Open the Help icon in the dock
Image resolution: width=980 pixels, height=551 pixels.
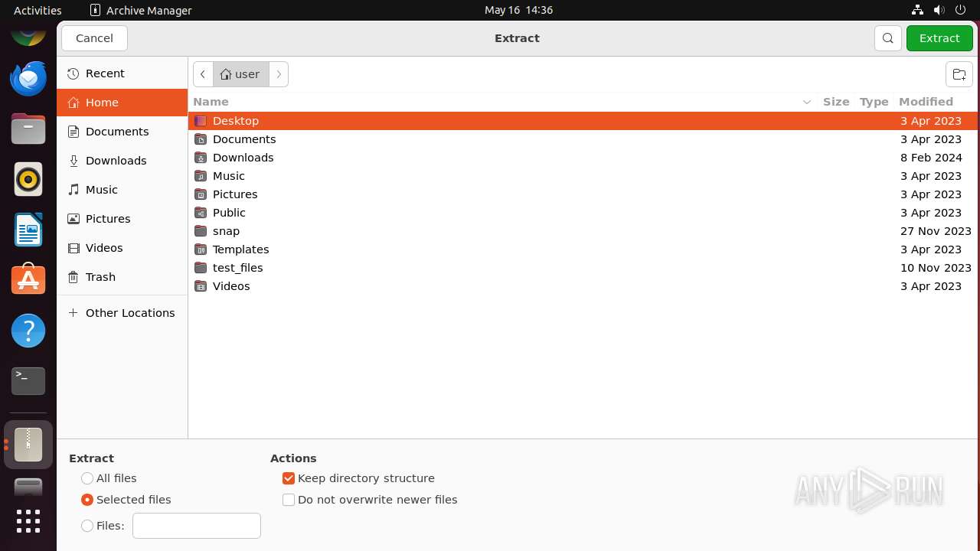point(28,331)
